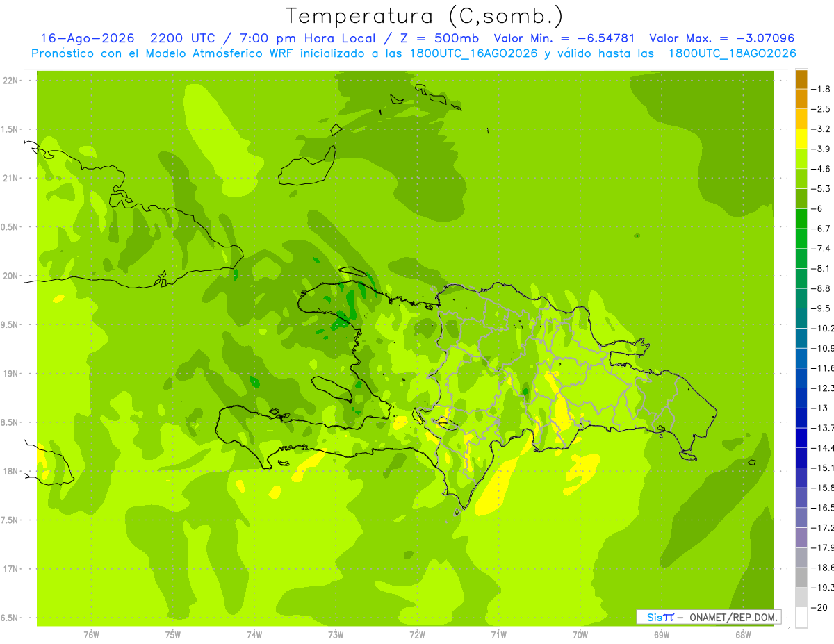Click the "73W" longitude label
This screenshot has width=834, height=644.
(336, 635)
